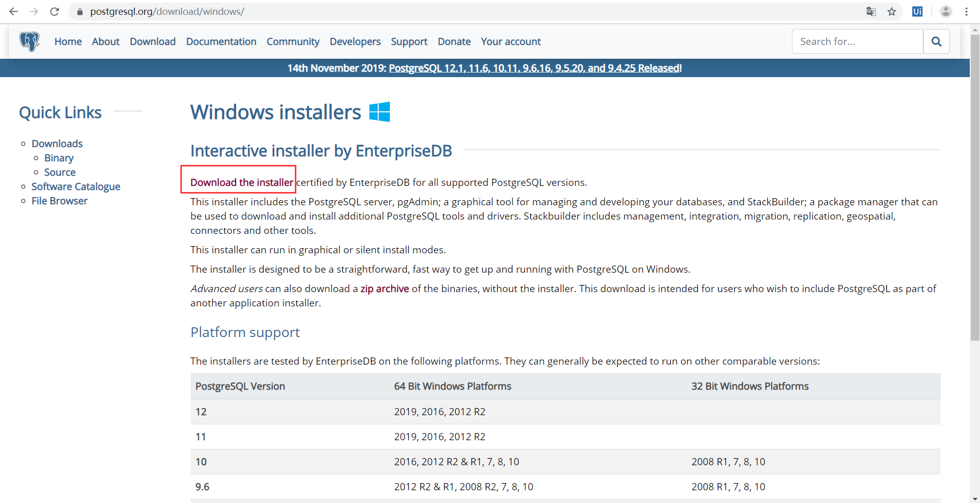980x503 pixels.
Task: Click the PostgreSQL elephant logo
Action: click(30, 41)
